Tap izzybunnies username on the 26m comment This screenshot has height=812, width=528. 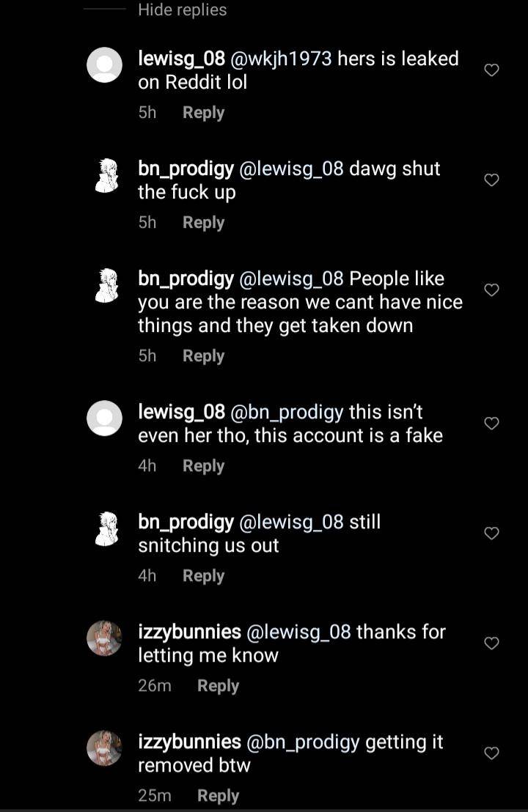189,632
